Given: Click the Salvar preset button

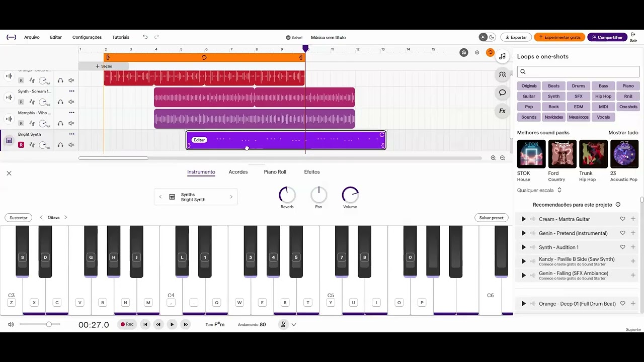Looking at the screenshot, I should pyautogui.click(x=491, y=218).
